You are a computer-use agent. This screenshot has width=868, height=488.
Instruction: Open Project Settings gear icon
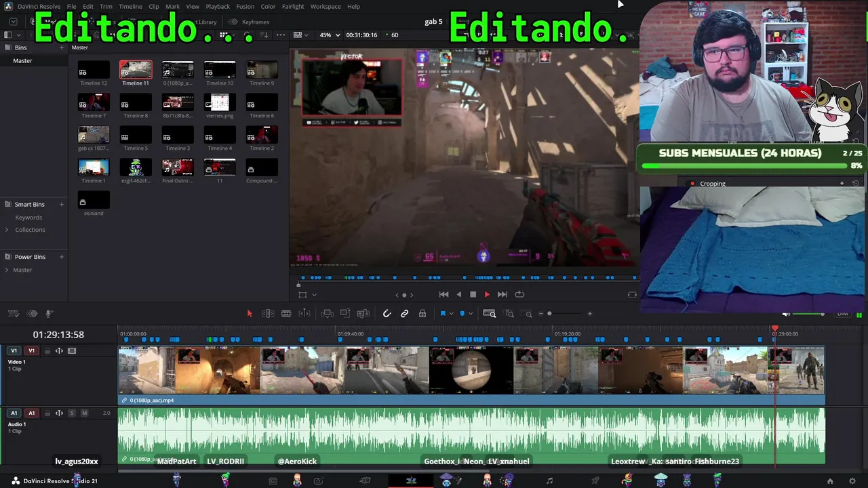[x=852, y=481]
